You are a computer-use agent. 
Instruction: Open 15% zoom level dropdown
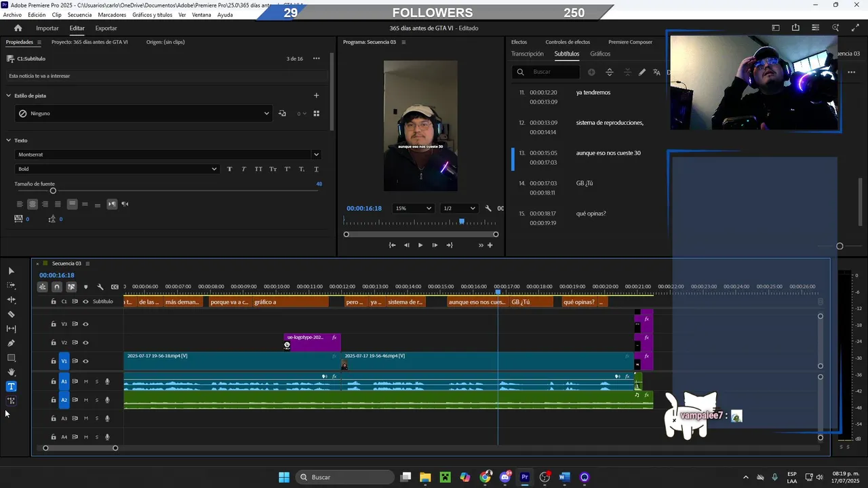tap(413, 208)
